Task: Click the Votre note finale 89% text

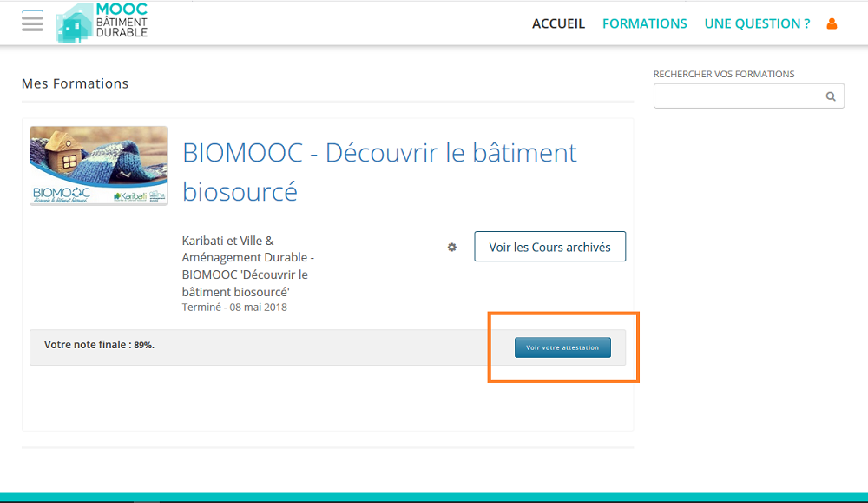Action: (99, 345)
